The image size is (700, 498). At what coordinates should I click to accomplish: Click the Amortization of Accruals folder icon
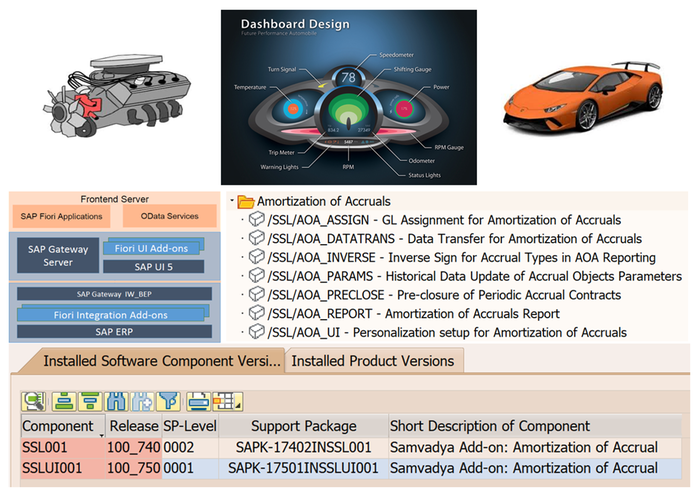[246, 202]
